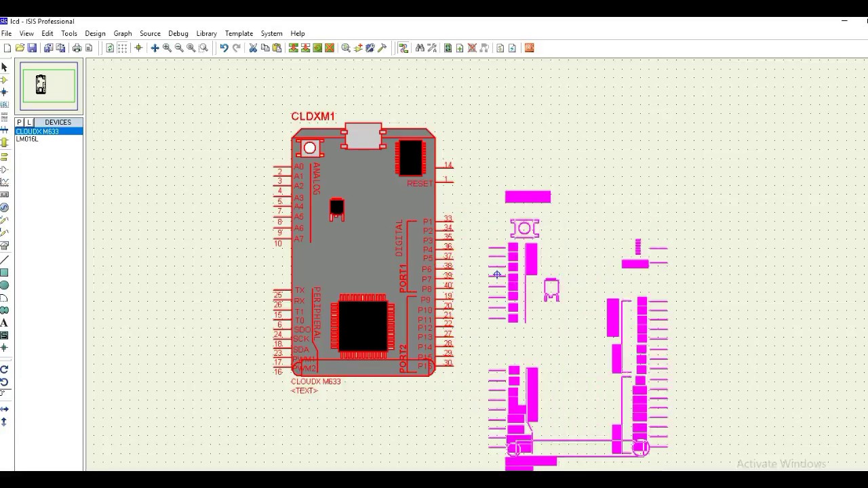
Task: Activate the selection arrow mode
Action: pos(4,67)
